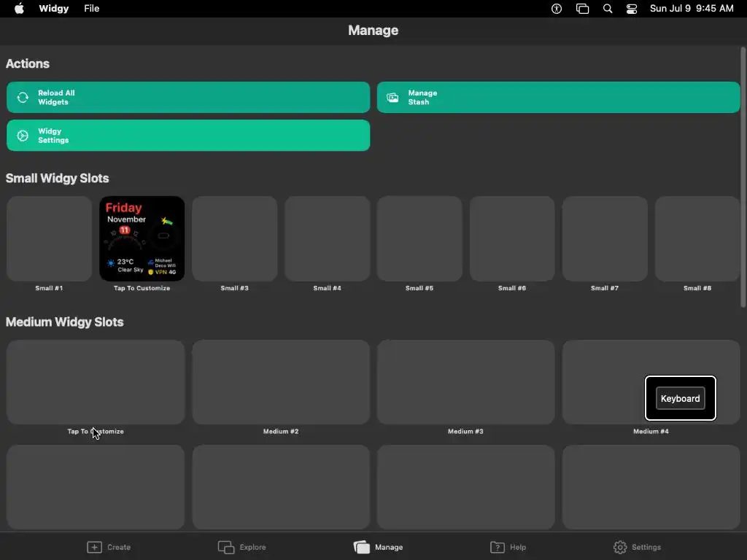The width and height of the screenshot is (747, 560).
Task: Open Control Center in menu bar
Action: [632, 9]
